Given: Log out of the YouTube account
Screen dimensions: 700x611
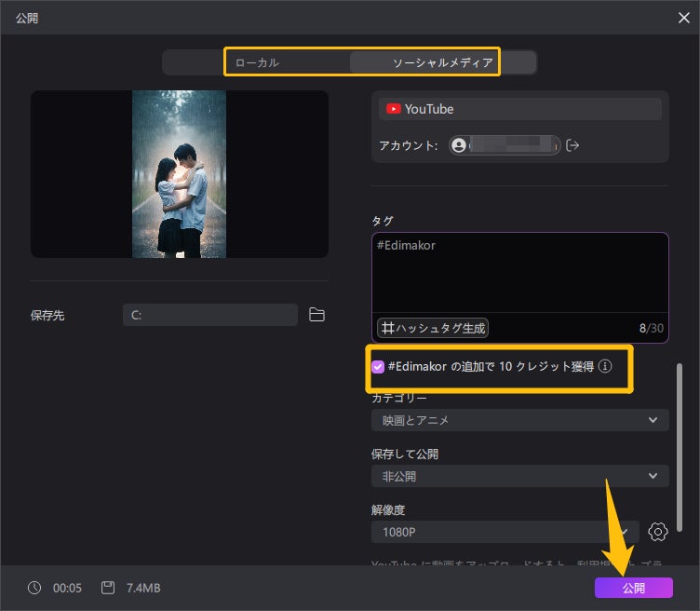Looking at the screenshot, I should (572, 145).
